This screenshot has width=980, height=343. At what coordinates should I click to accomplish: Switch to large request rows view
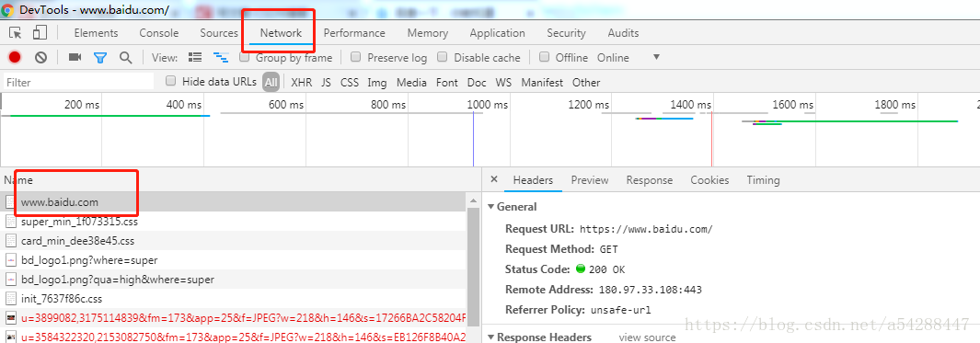click(x=195, y=58)
